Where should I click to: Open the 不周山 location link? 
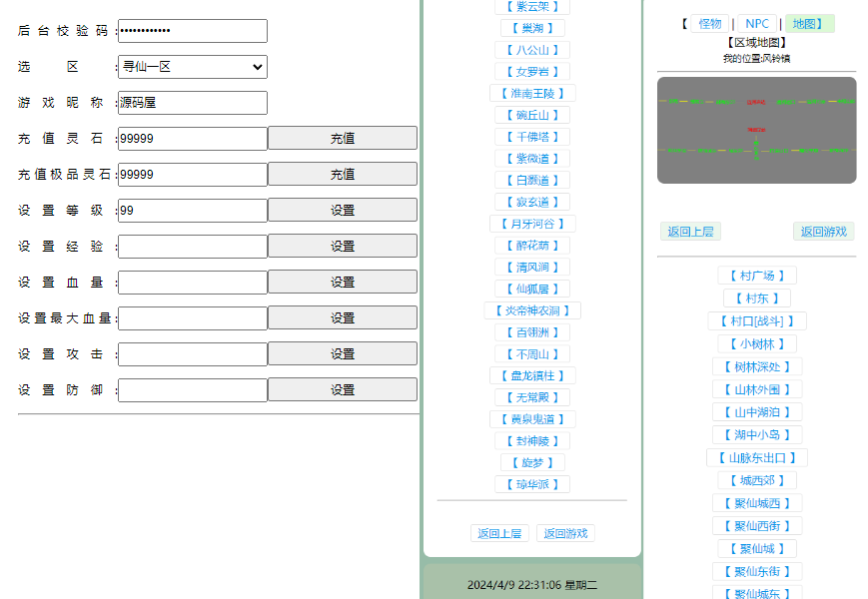pos(532,354)
